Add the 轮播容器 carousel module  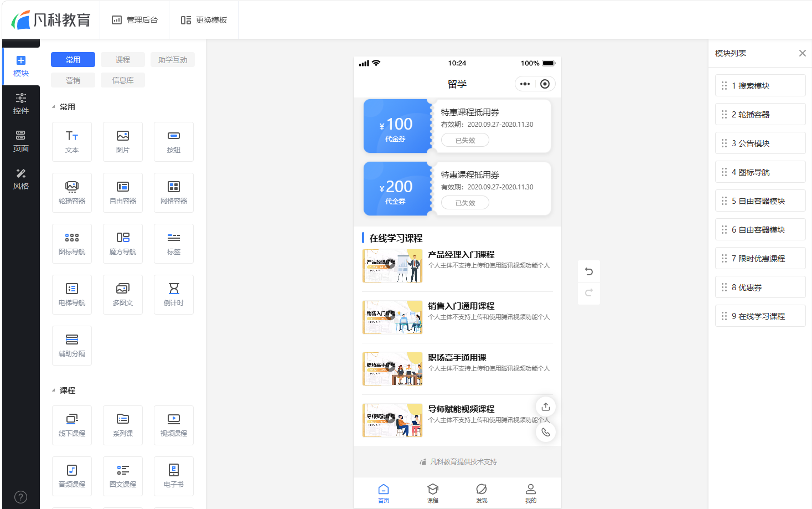pos(72,192)
